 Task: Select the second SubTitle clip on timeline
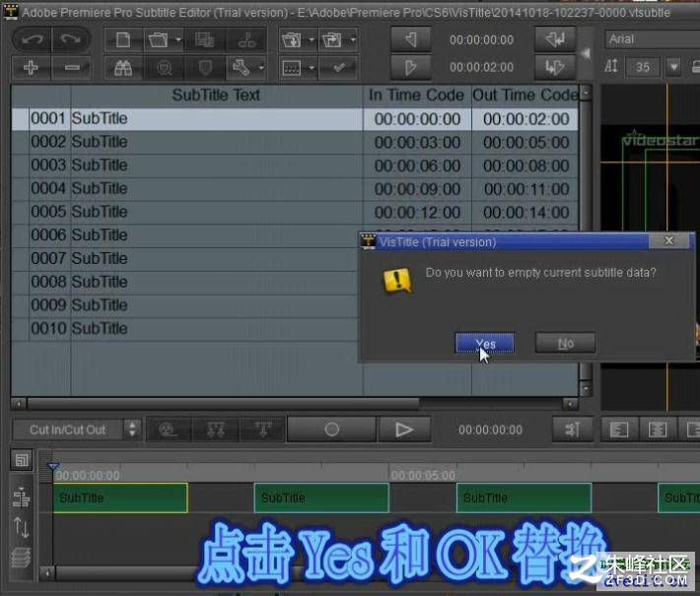click(x=321, y=497)
